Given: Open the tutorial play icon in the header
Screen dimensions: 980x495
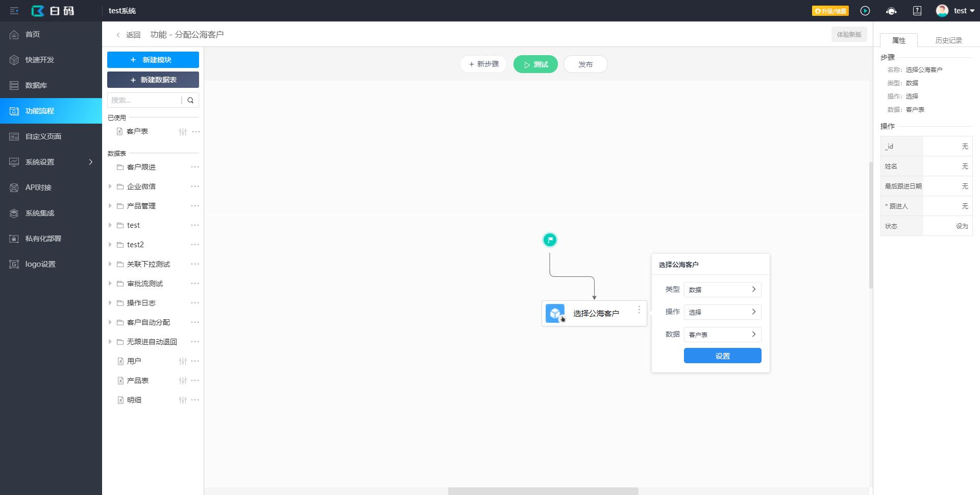Looking at the screenshot, I should pos(865,11).
